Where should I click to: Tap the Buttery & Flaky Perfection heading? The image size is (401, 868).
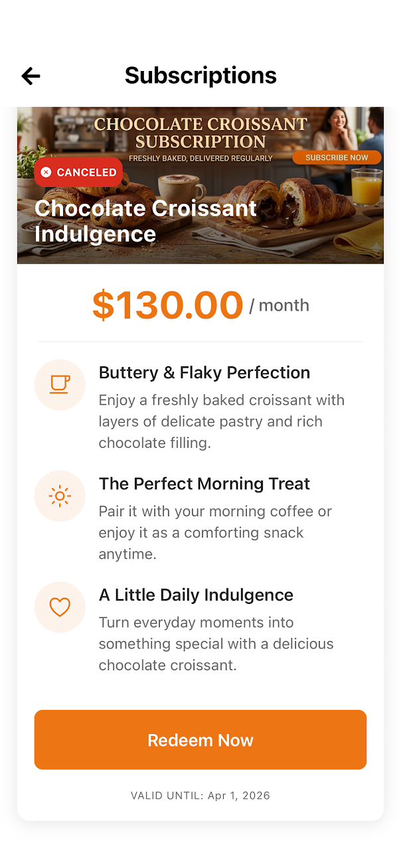(204, 373)
